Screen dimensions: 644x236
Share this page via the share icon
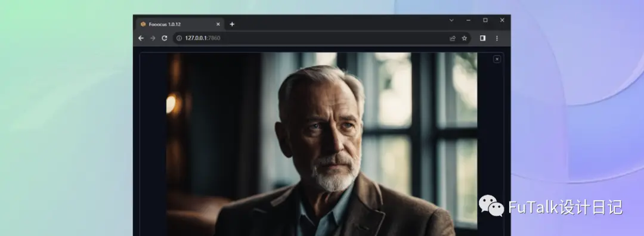(453, 38)
